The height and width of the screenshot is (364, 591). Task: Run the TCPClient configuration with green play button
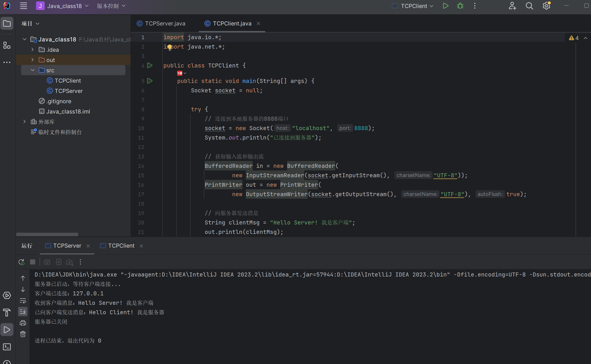click(x=445, y=6)
